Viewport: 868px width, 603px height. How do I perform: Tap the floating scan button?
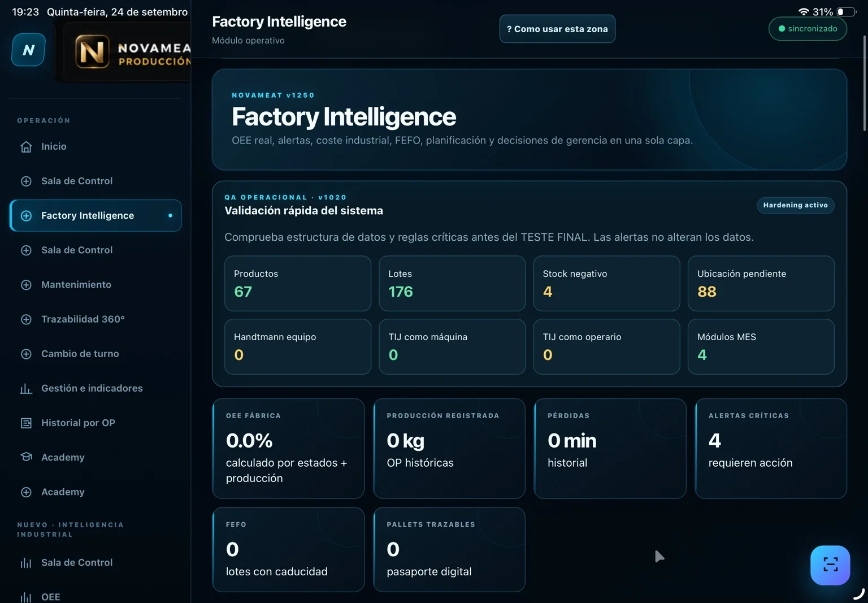click(830, 565)
